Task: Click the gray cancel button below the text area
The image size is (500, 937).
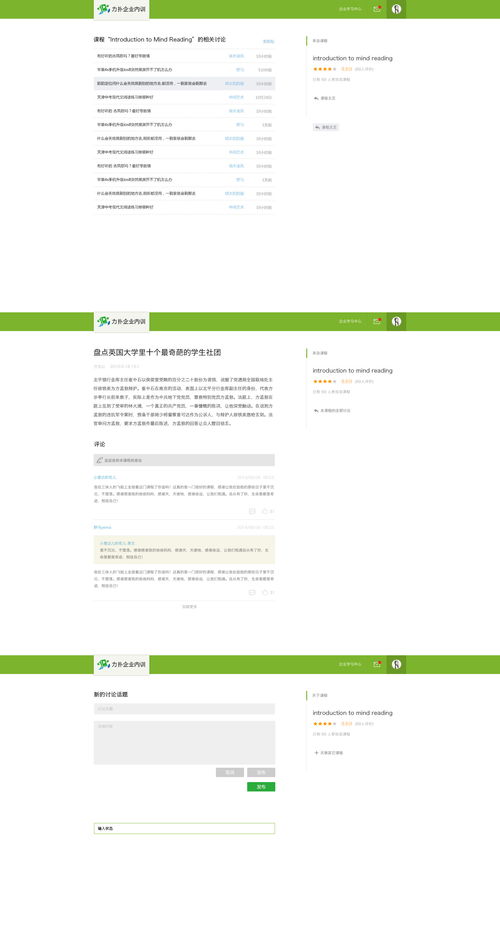Action: 230,772
